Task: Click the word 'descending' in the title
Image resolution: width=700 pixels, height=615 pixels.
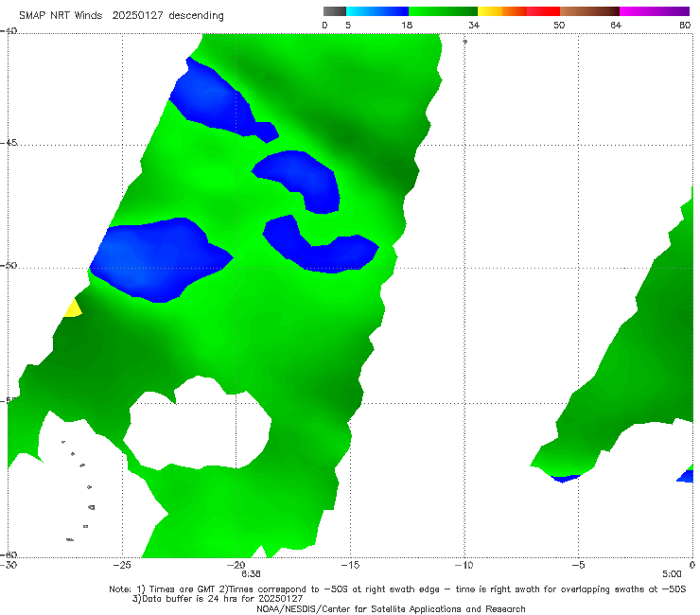Action: pos(197,16)
